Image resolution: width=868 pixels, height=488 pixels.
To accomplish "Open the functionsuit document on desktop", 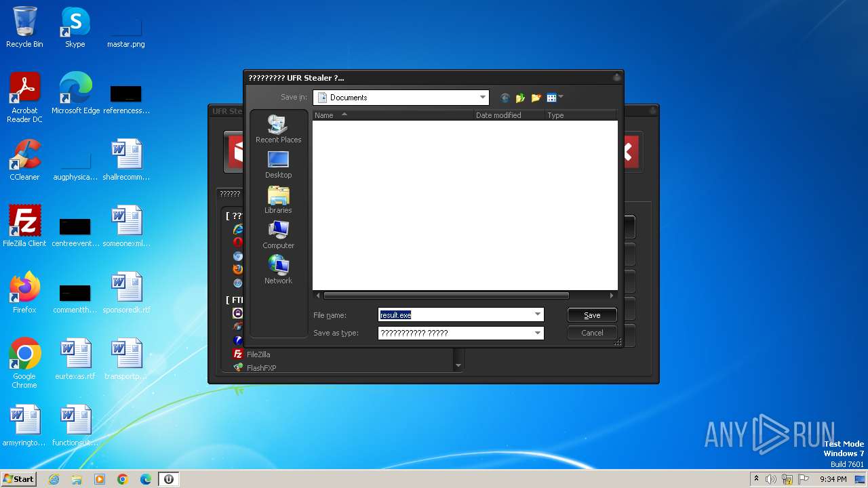I will [x=75, y=426].
